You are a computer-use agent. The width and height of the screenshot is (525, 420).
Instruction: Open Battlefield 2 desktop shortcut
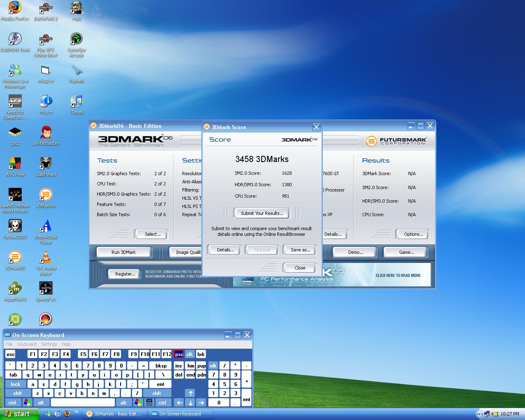46,11
